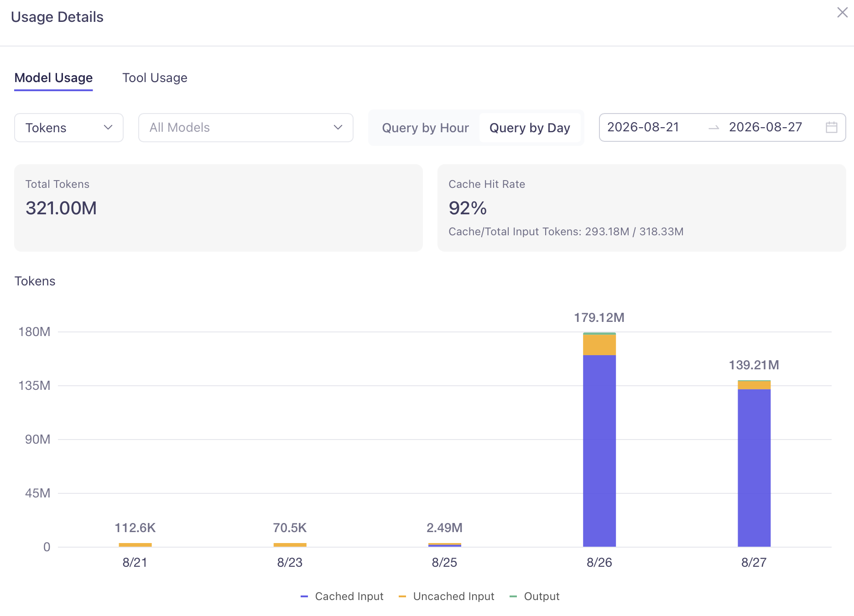The height and width of the screenshot is (616, 854).
Task: Click the Total Tokens card label
Action: (x=57, y=184)
